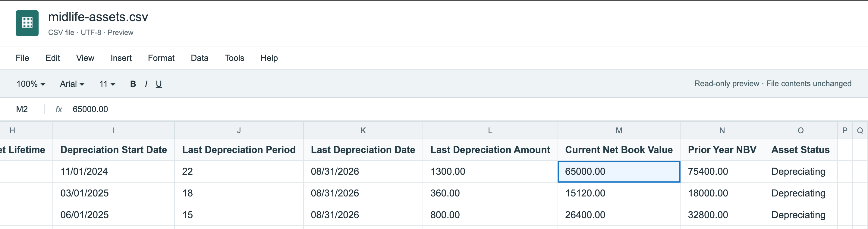The width and height of the screenshot is (868, 229).
Task: Click the 'Current Net Book Value' header cell
Action: click(x=619, y=150)
